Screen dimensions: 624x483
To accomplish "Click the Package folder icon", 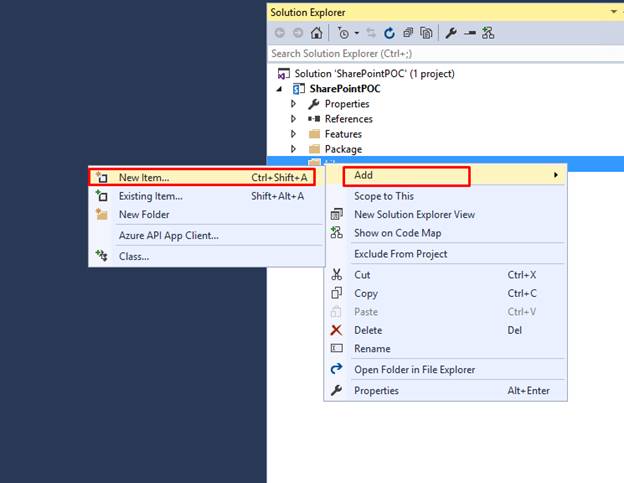I will pos(314,149).
